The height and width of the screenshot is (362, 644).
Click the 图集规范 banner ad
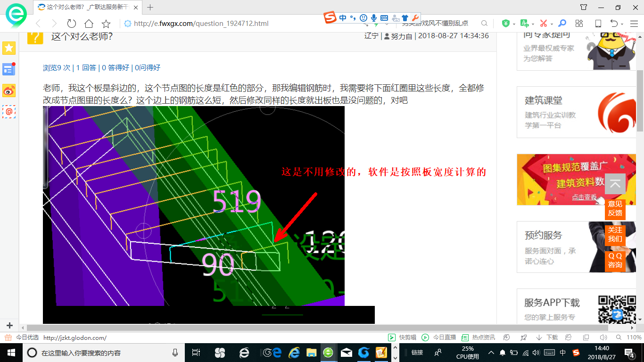[577, 180]
